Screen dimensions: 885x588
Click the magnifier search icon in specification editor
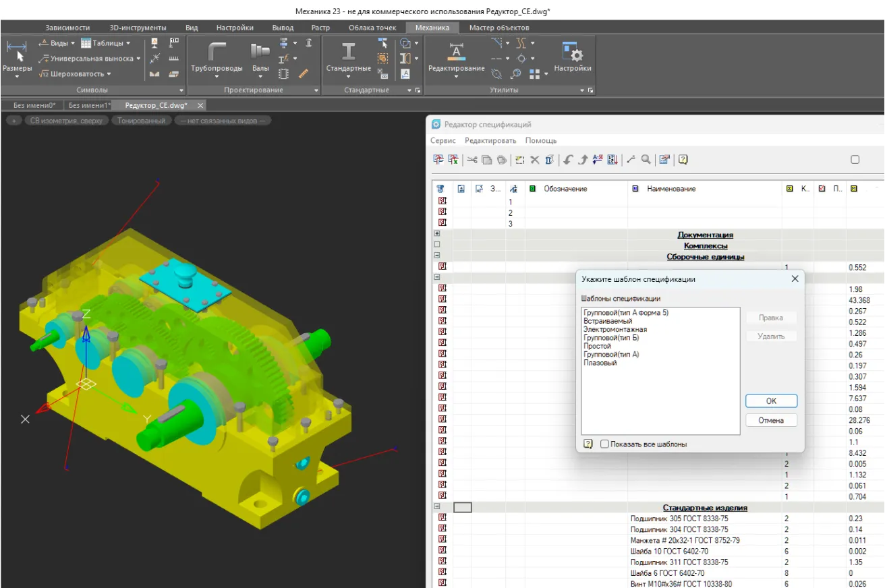click(x=646, y=160)
